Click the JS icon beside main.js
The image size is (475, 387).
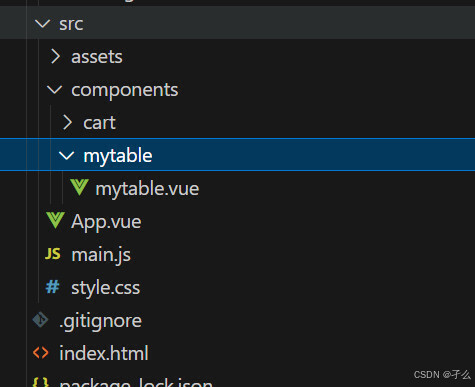tap(53, 254)
